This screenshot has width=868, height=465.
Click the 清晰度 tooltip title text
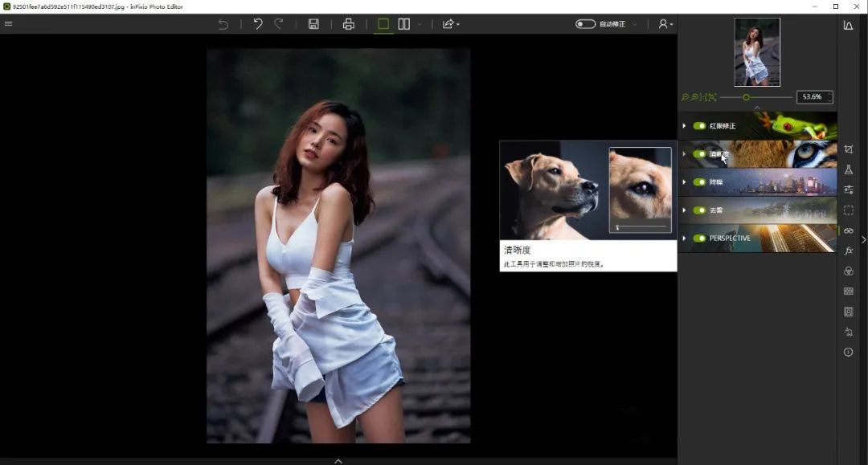[517, 250]
